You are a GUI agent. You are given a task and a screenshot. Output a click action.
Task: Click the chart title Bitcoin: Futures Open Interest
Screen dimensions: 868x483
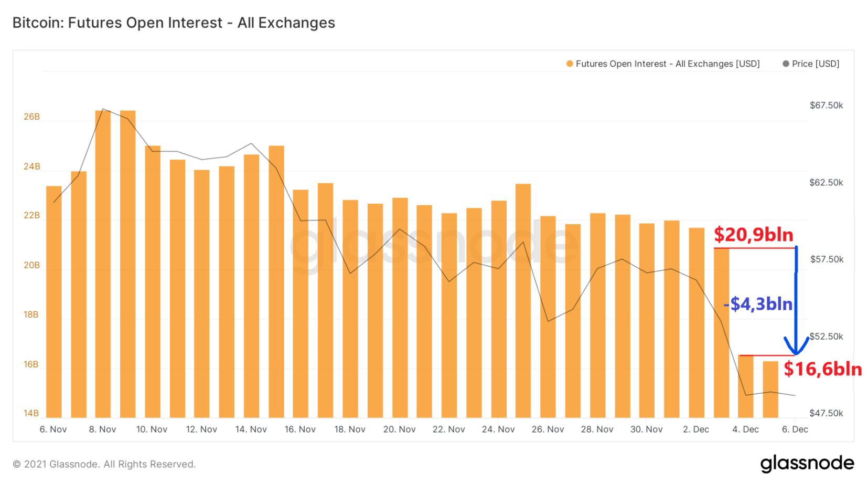point(174,23)
